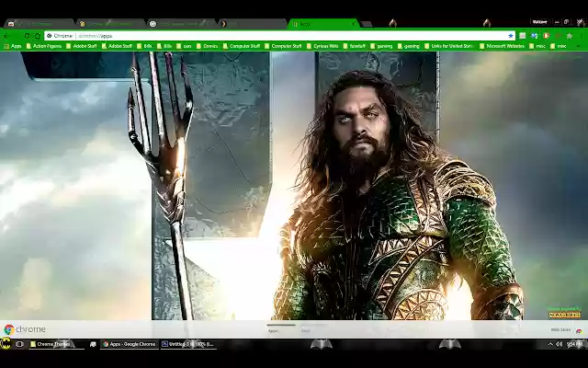
Task: Click the address bar showing chrome://apps
Action: coord(279,36)
